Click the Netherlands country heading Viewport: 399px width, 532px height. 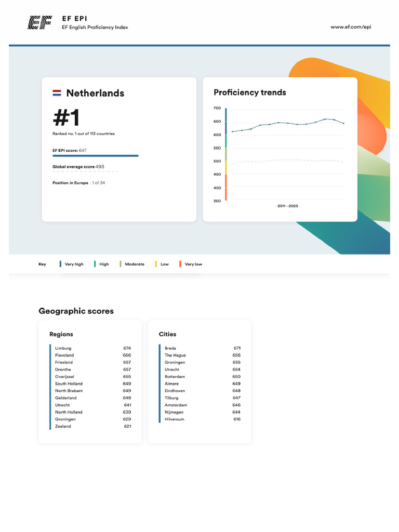point(95,94)
